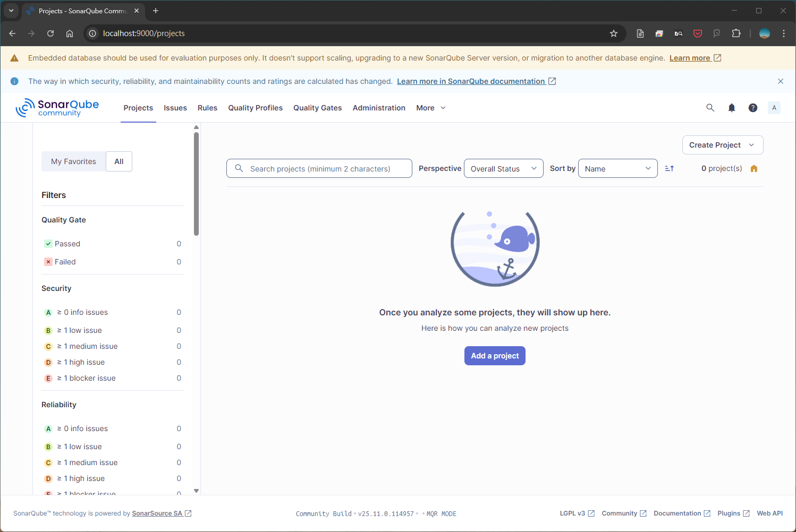Click the orange home icon by project count
The width and height of the screenshot is (796, 532).
tap(753, 168)
